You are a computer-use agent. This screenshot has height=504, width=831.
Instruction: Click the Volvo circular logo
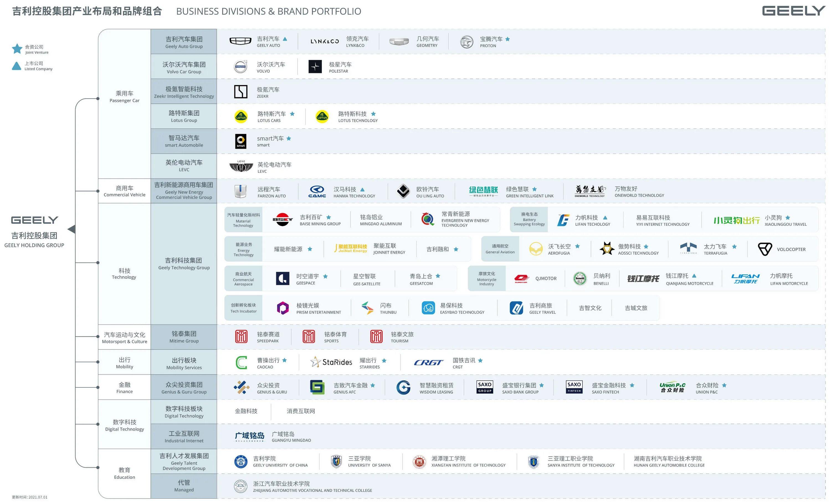pyautogui.click(x=240, y=67)
